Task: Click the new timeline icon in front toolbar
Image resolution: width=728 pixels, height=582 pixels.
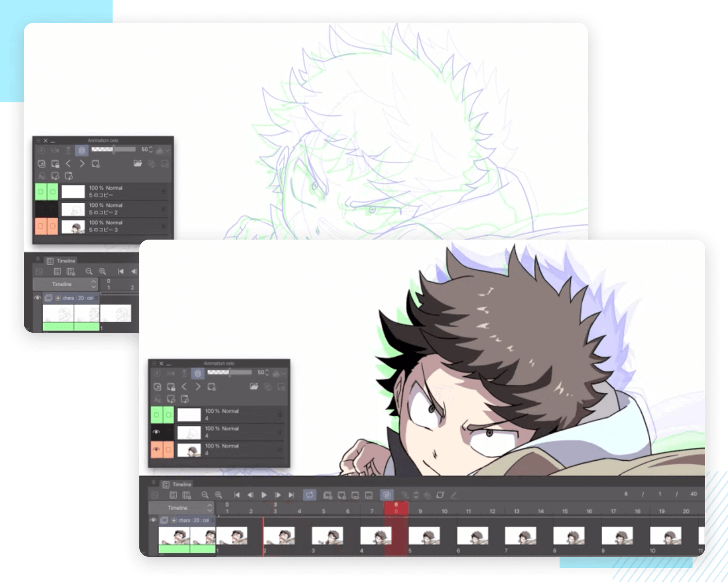Action: tap(173, 495)
